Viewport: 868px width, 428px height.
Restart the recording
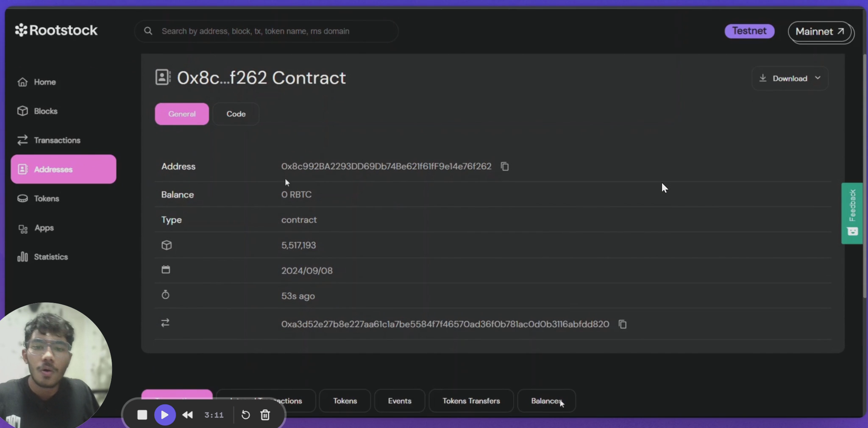pyautogui.click(x=245, y=415)
